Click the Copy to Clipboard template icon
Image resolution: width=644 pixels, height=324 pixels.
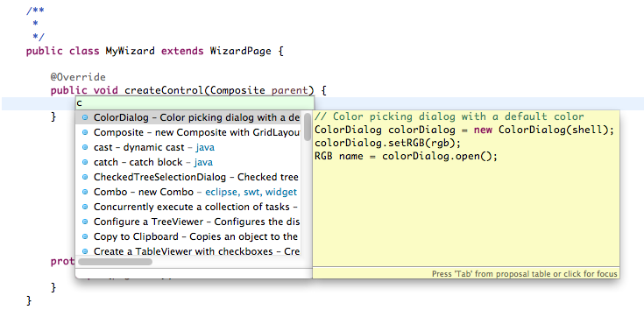coord(85,236)
